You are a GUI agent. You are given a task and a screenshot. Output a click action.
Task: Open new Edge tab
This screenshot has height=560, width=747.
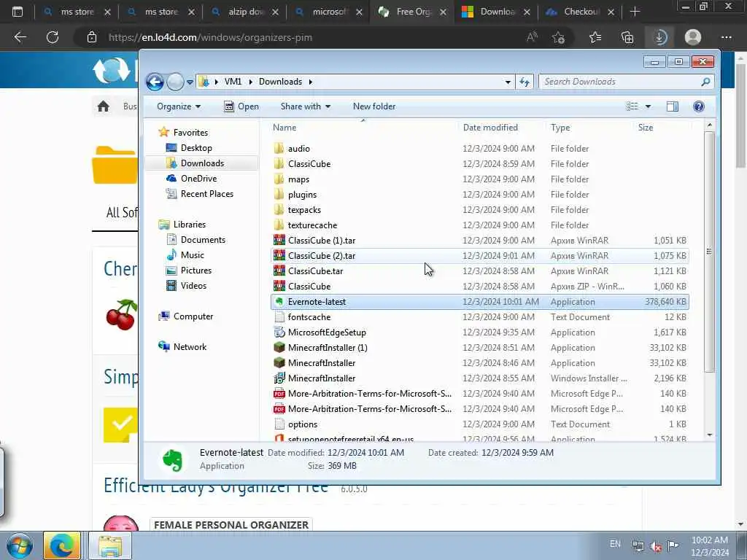coord(635,12)
